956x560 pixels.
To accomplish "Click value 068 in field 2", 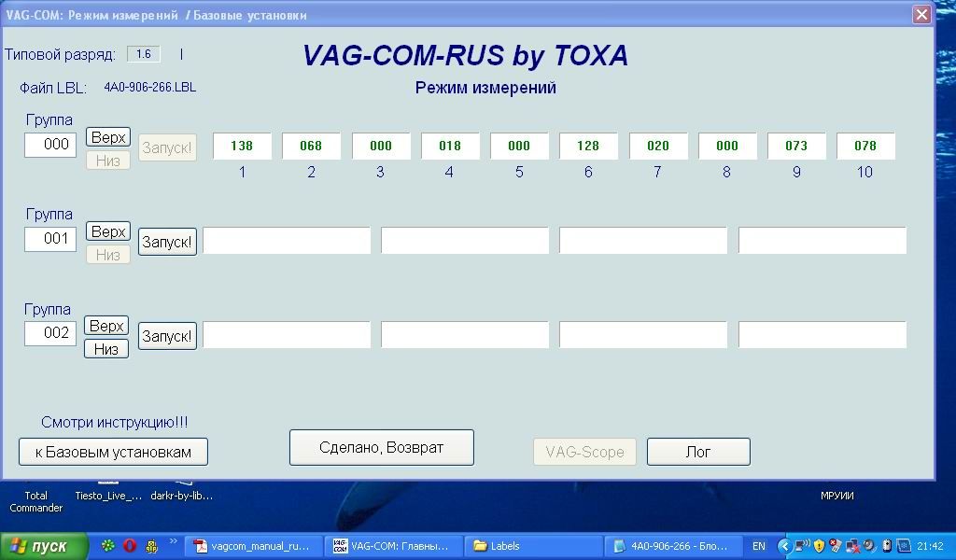I will 311,147.
